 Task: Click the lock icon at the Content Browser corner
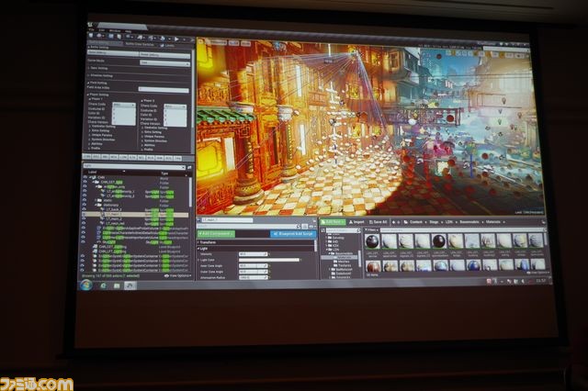click(x=543, y=222)
